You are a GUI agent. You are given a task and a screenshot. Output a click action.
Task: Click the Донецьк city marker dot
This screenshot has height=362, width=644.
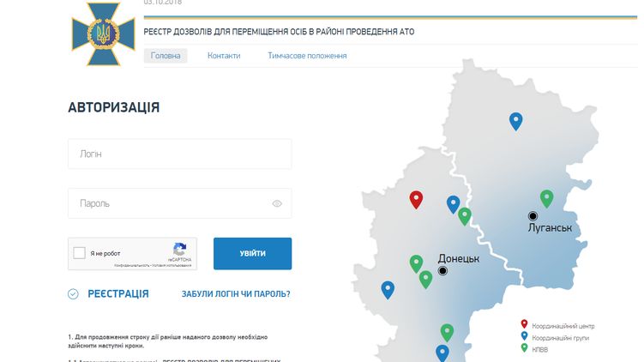pyautogui.click(x=443, y=271)
